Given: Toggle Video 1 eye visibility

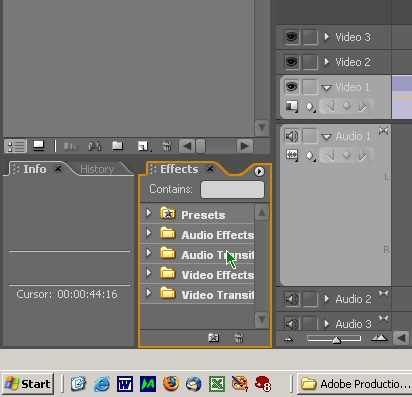Looking at the screenshot, I should 292,87.
